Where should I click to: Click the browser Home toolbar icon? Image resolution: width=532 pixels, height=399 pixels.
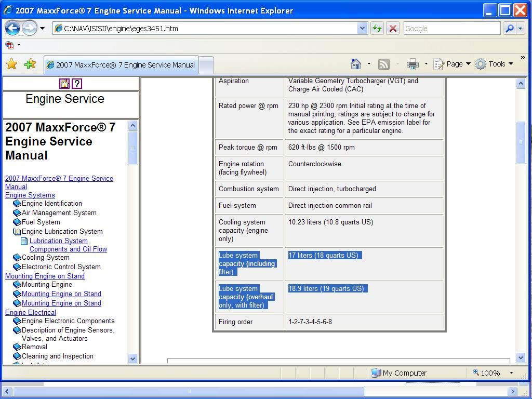[x=356, y=64]
